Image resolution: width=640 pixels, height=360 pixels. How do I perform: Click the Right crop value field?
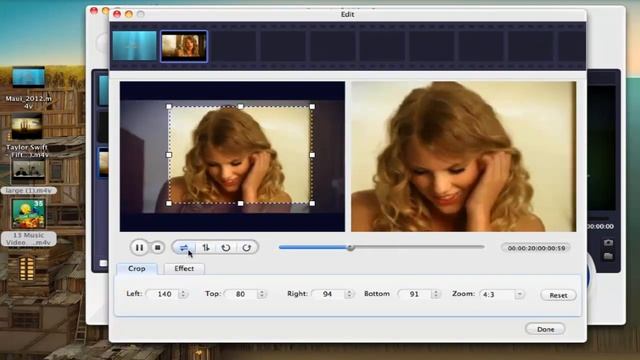pyautogui.click(x=328, y=294)
